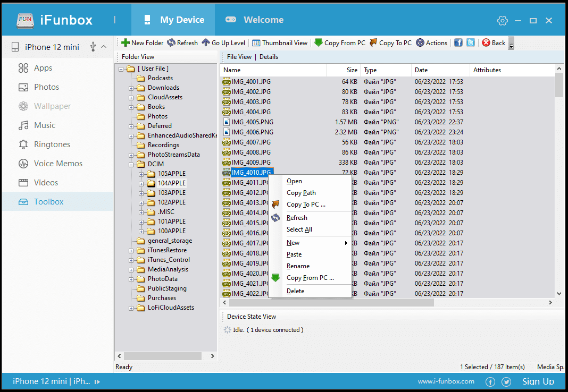
Task: Select the 103APPLE folder
Action: 172,193
